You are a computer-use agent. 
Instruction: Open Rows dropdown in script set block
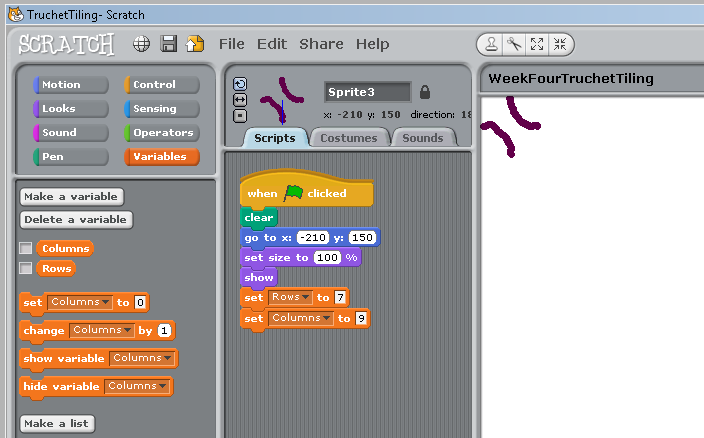click(290, 298)
